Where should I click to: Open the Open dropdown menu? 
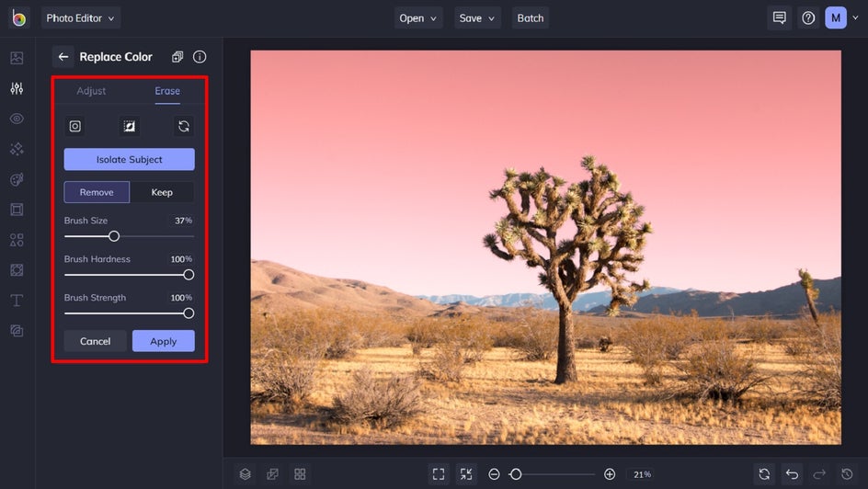(418, 17)
